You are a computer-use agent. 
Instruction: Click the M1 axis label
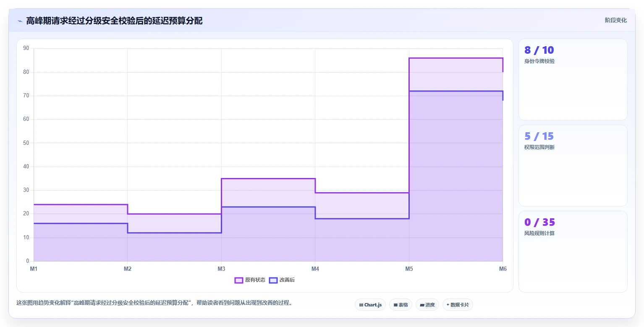tap(34, 269)
